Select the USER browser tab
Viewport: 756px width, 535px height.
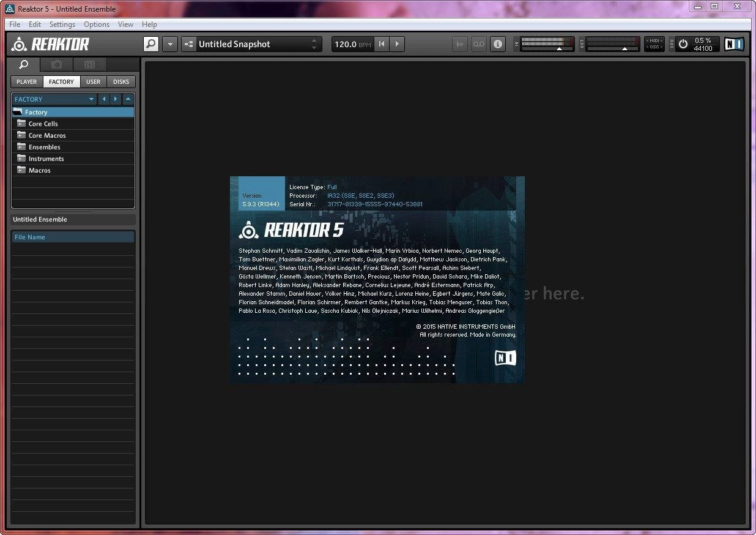pyautogui.click(x=93, y=81)
